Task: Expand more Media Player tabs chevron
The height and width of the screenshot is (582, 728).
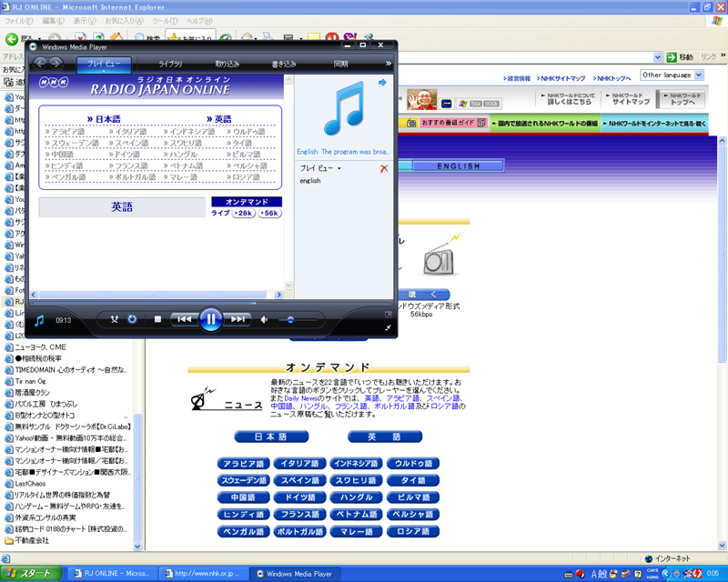Action: coord(389,63)
